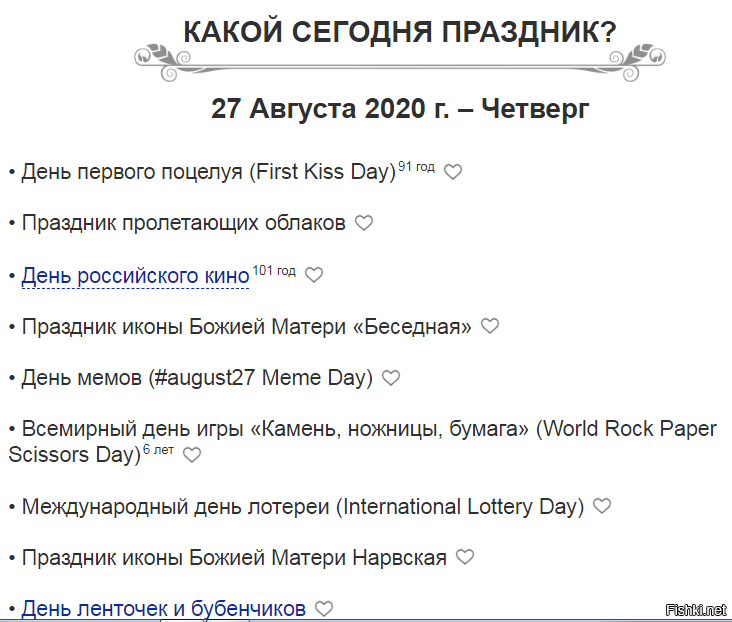This screenshot has height=622, width=732.
Task: Click the Fishki.net watermark
Action: click(693, 610)
